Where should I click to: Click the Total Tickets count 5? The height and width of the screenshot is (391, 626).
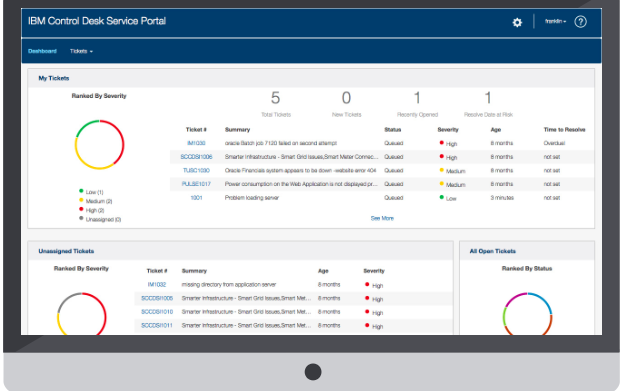point(275,98)
